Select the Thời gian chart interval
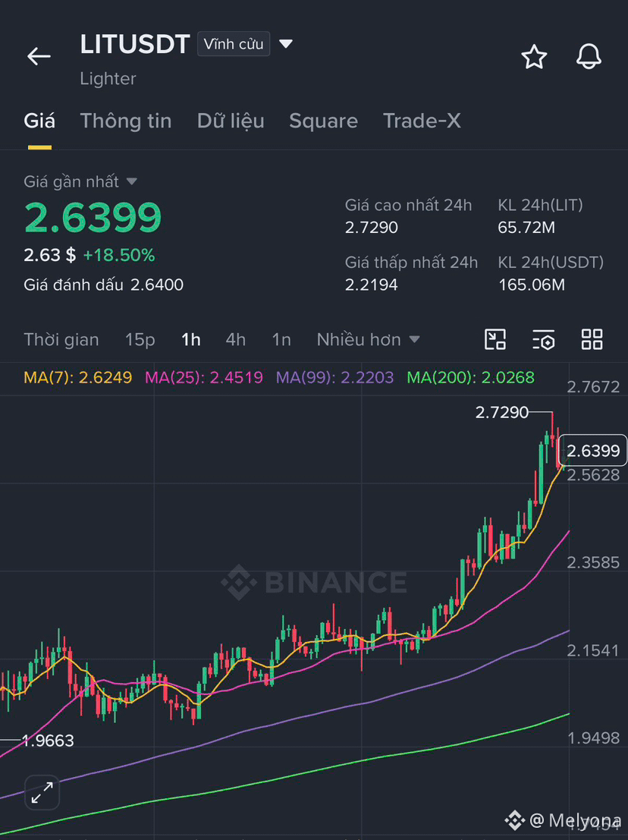 point(61,340)
